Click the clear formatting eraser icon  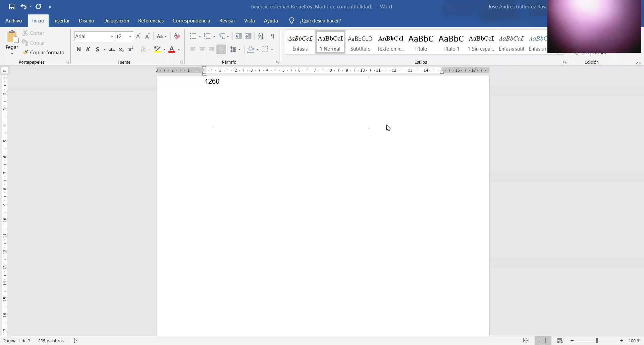tap(177, 36)
